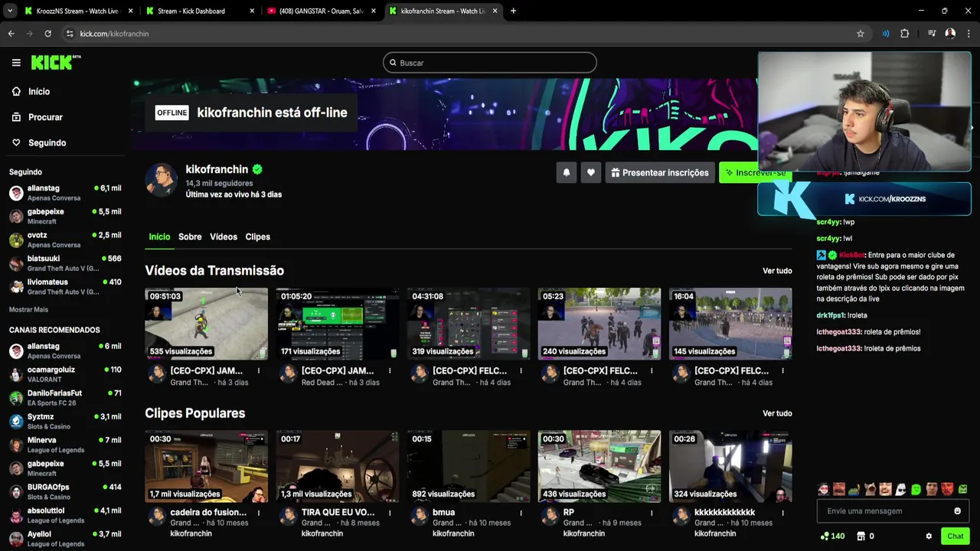Go back in browser history

click(x=11, y=34)
